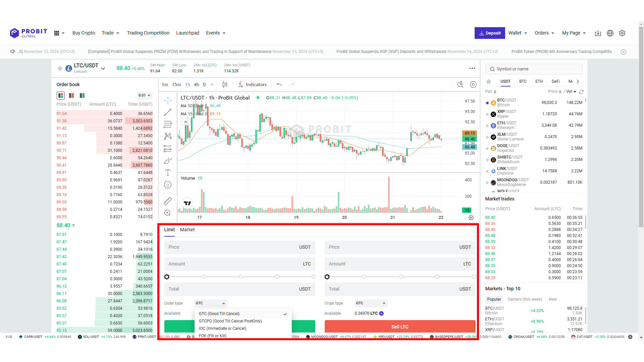This screenshot has width=644, height=362.
Task: Toggle favorites filter star in markets
Action: [x=489, y=81]
